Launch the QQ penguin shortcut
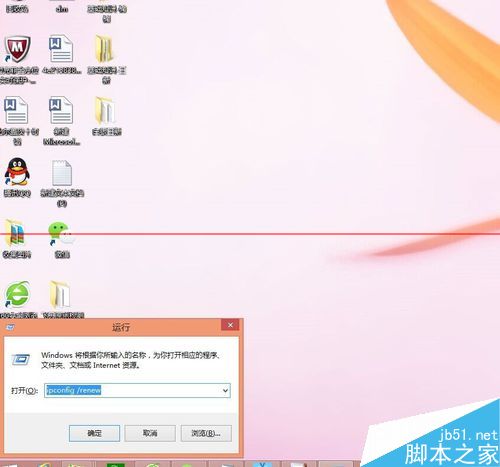This screenshot has width=500, height=467. coord(17,172)
